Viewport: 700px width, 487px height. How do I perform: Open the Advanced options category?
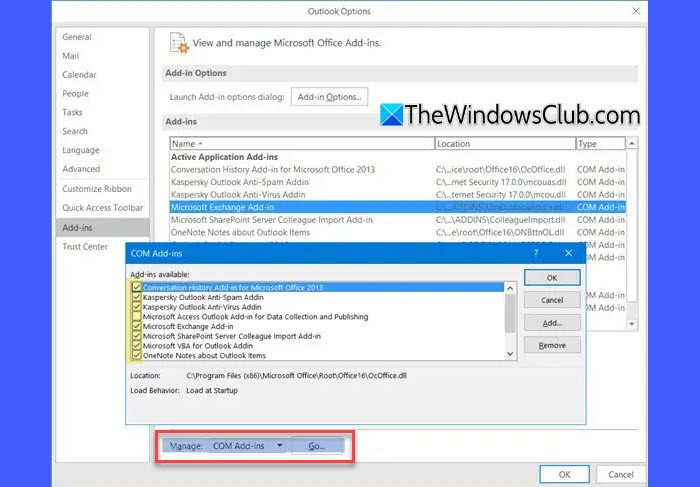tap(81, 169)
